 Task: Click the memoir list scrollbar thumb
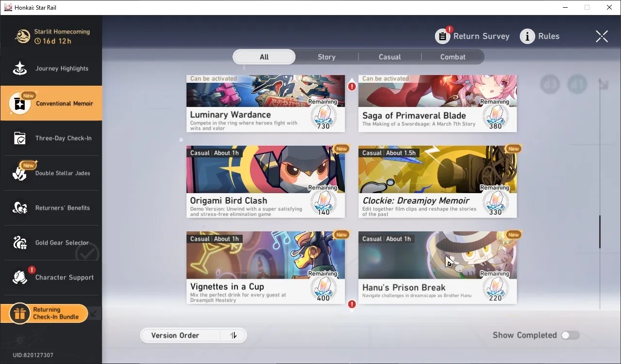coord(600,232)
